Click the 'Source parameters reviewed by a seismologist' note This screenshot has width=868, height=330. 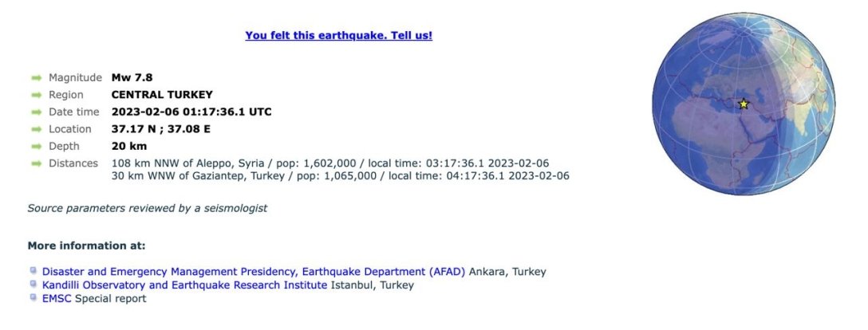(148, 209)
